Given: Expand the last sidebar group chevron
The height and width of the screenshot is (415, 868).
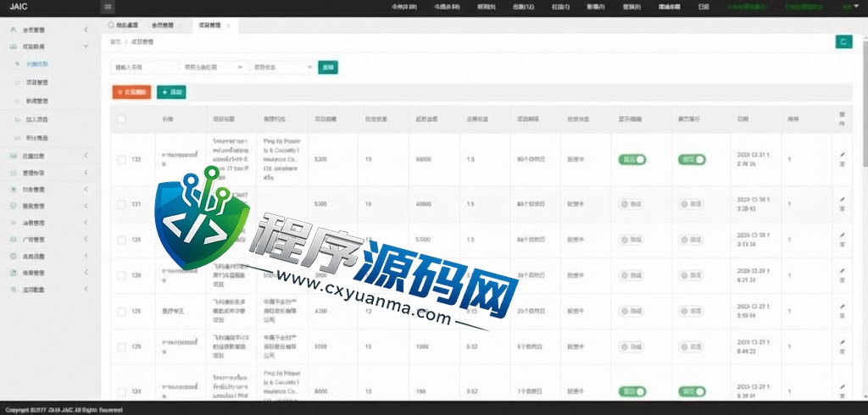Looking at the screenshot, I should [x=86, y=290].
